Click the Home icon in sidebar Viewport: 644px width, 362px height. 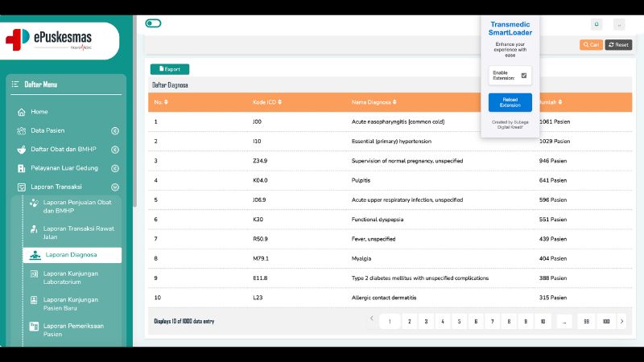[22, 112]
